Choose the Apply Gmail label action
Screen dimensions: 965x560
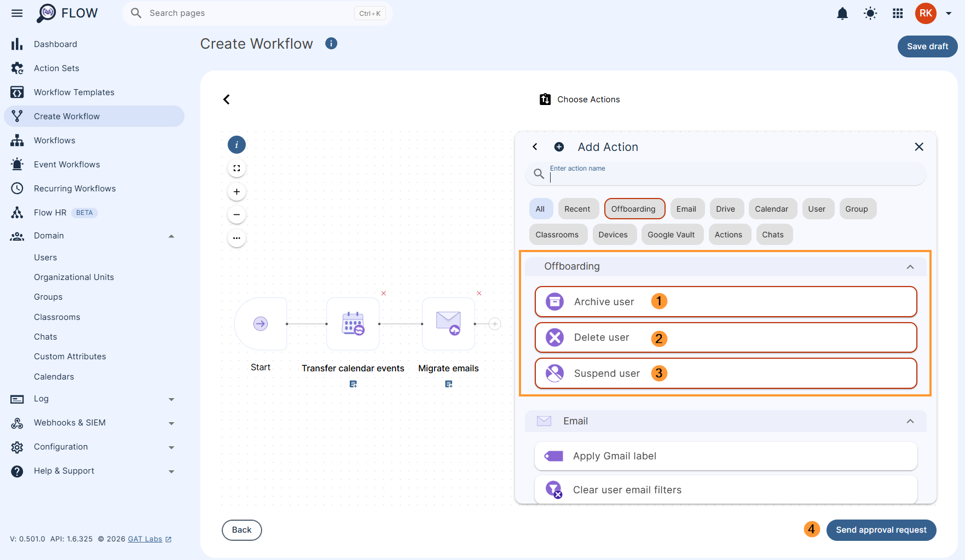(x=725, y=456)
